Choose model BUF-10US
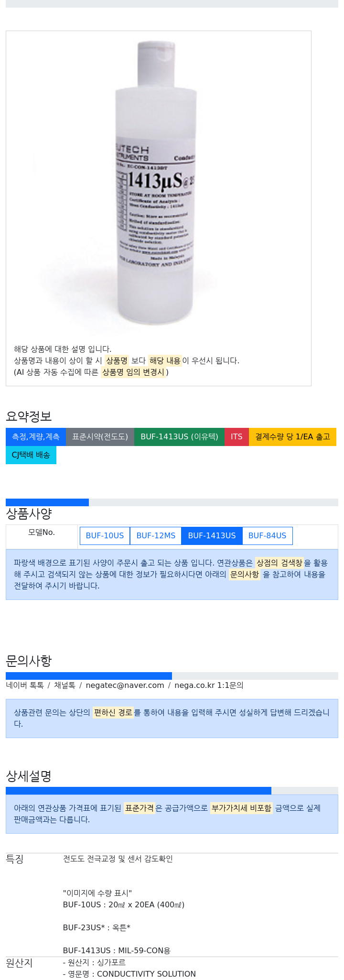The width and height of the screenshot is (344, 980). click(105, 535)
